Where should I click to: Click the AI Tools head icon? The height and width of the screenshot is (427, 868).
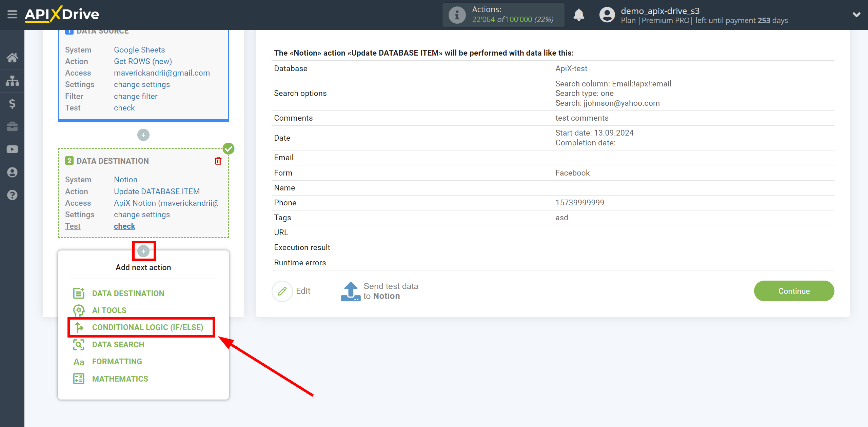tap(79, 310)
